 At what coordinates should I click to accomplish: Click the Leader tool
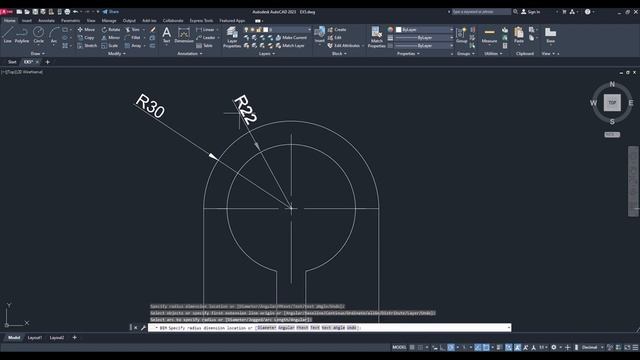point(206,38)
